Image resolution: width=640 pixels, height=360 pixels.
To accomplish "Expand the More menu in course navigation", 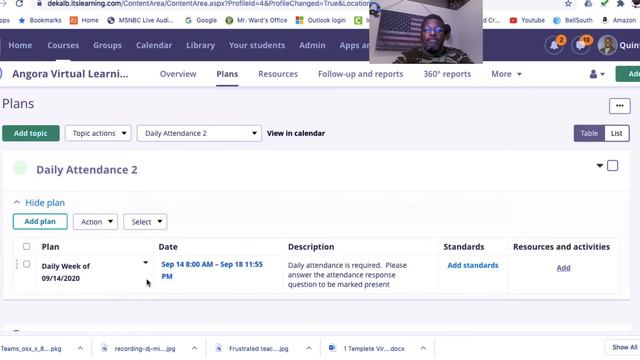I will point(506,74).
